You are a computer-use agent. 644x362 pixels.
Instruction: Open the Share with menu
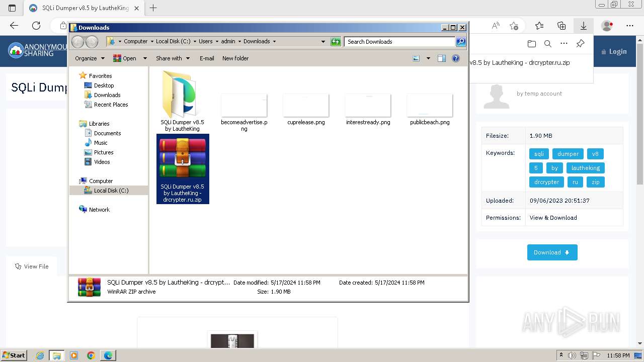coord(173,58)
